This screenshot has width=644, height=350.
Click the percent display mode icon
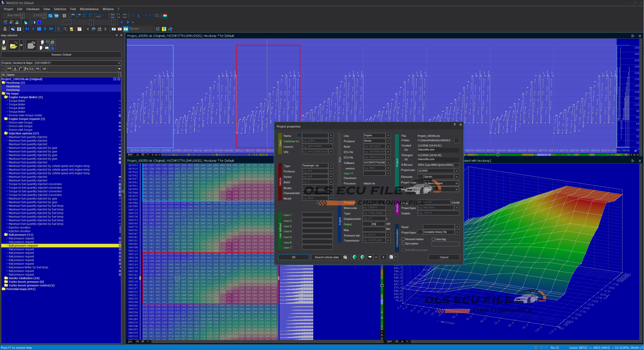[x=133, y=16]
